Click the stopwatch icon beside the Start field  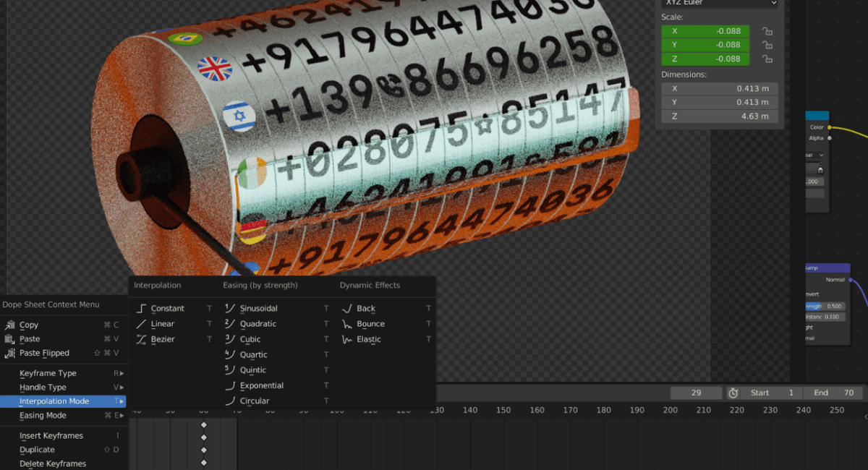pyautogui.click(x=733, y=393)
